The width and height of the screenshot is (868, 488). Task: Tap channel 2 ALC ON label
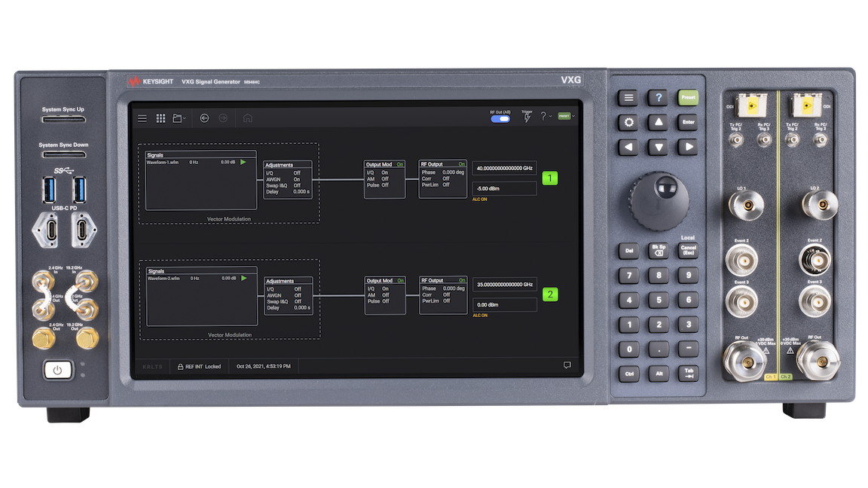click(x=480, y=316)
